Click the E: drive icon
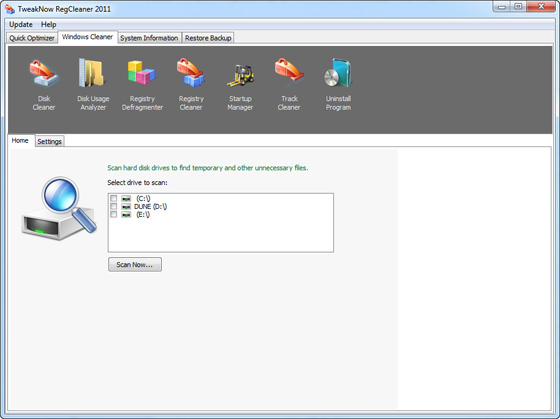This screenshot has width=560, height=419. pos(126,215)
